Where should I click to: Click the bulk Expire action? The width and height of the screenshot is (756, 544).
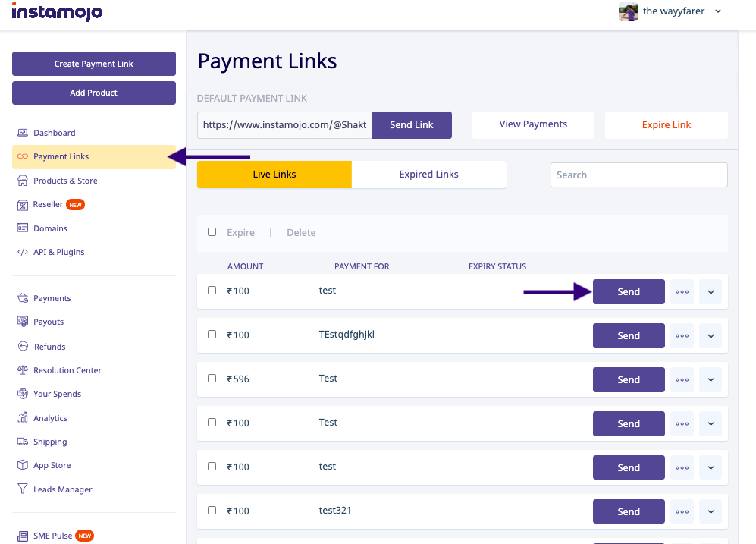[240, 232]
